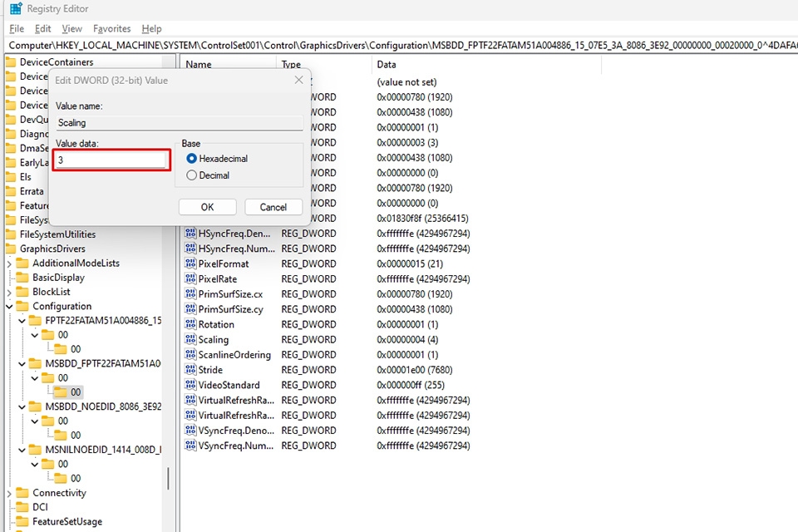
Task: Click the Stride registry value icon
Action: point(190,369)
